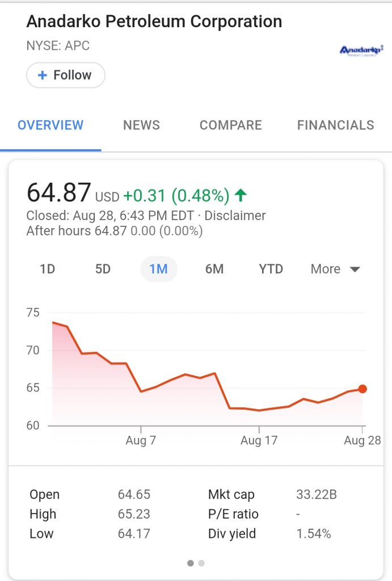Follow Anadarko Petroleum stock
Image resolution: width=392 pixels, height=581 pixels.
pos(66,75)
